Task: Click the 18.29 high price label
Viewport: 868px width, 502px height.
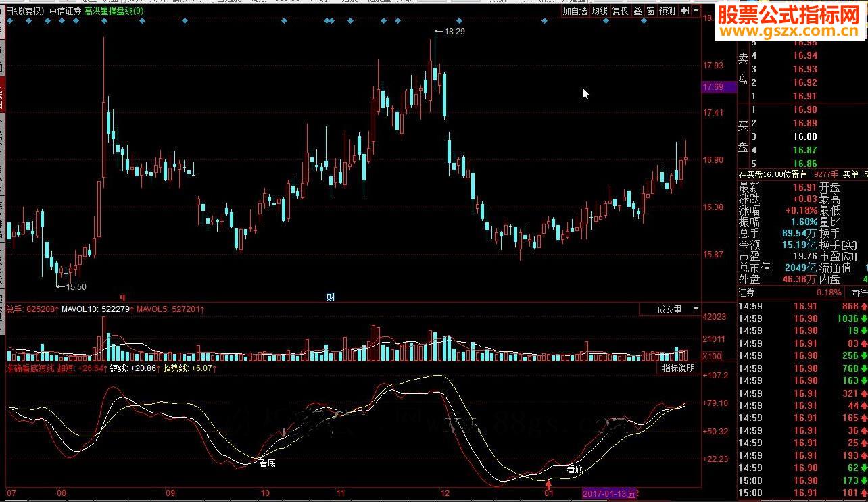Action: tap(456, 32)
